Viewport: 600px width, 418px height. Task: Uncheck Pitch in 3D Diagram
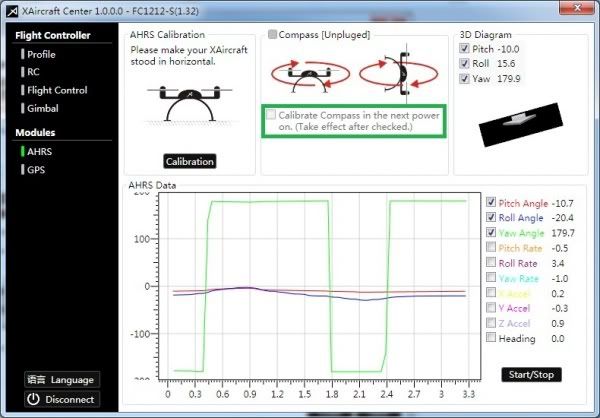[x=464, y=49]
